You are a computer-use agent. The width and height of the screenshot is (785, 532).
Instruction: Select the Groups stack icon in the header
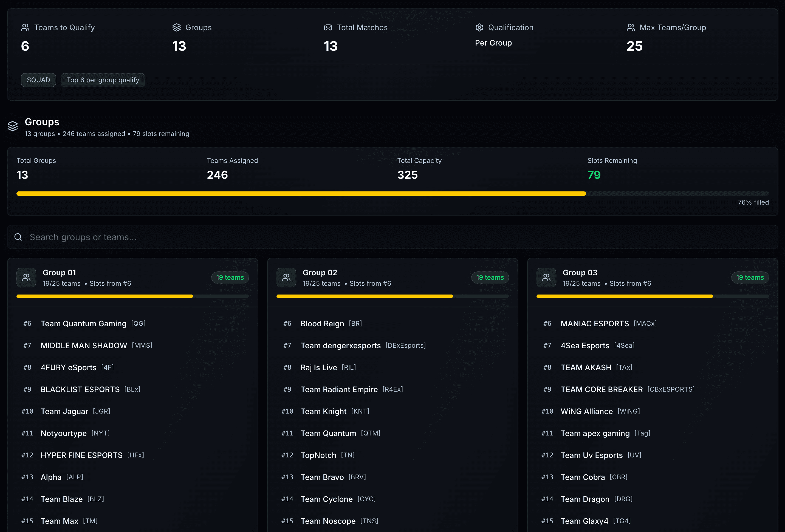(177, 28)
